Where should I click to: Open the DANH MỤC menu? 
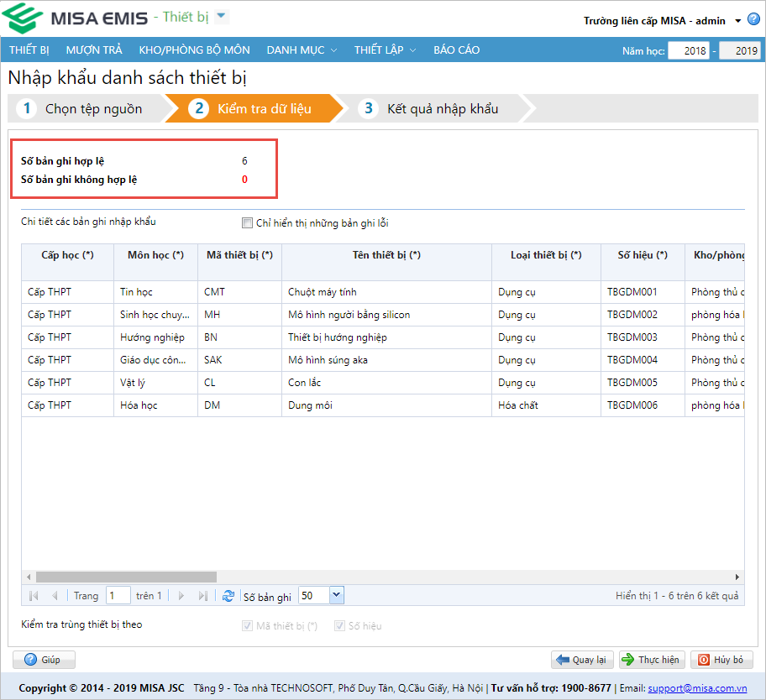[301, 50]
